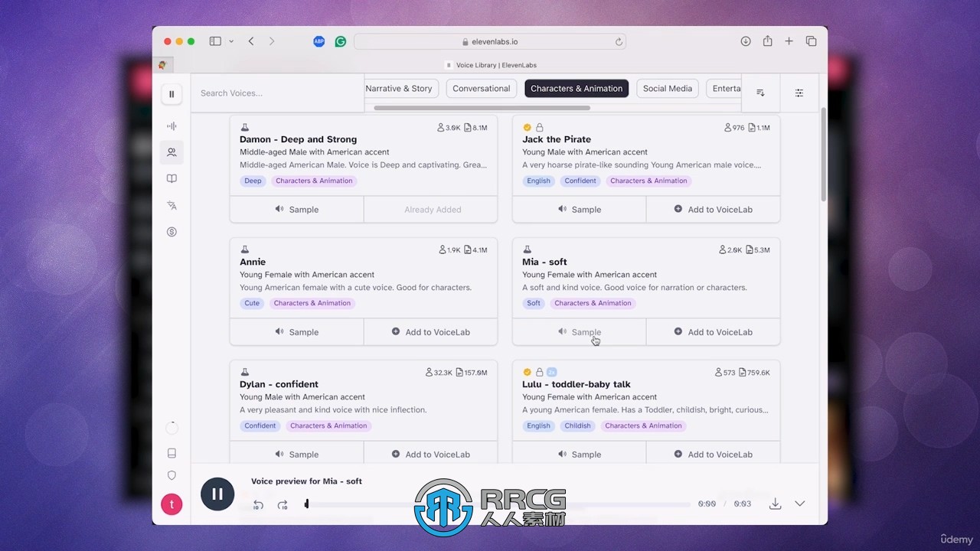Click the English tag on Lulu card
Viewport: 980px width, 551px height.
(x=538, y=425)
